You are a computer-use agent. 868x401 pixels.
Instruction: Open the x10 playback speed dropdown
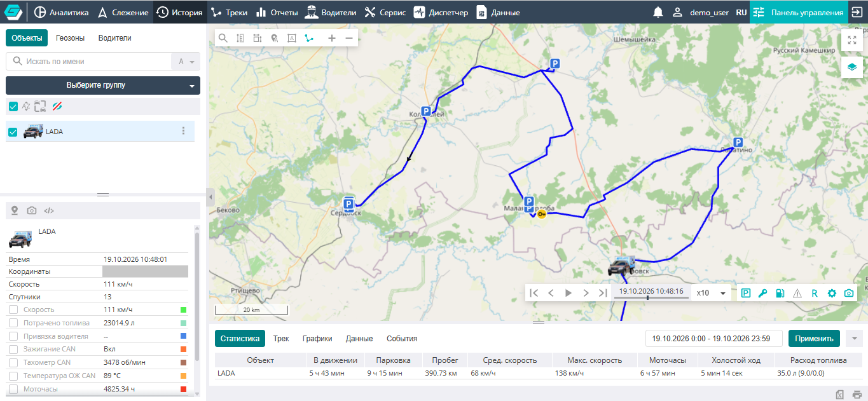(712, 293)
